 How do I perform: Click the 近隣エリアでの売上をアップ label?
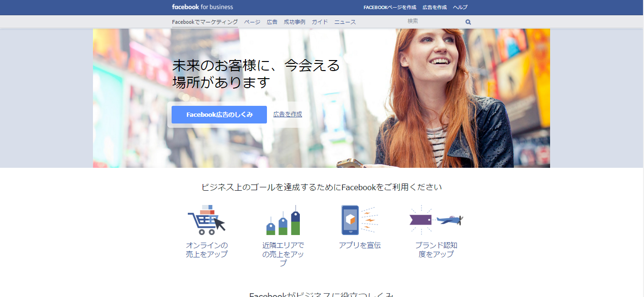pyautogui.click(x=283, y=254)
